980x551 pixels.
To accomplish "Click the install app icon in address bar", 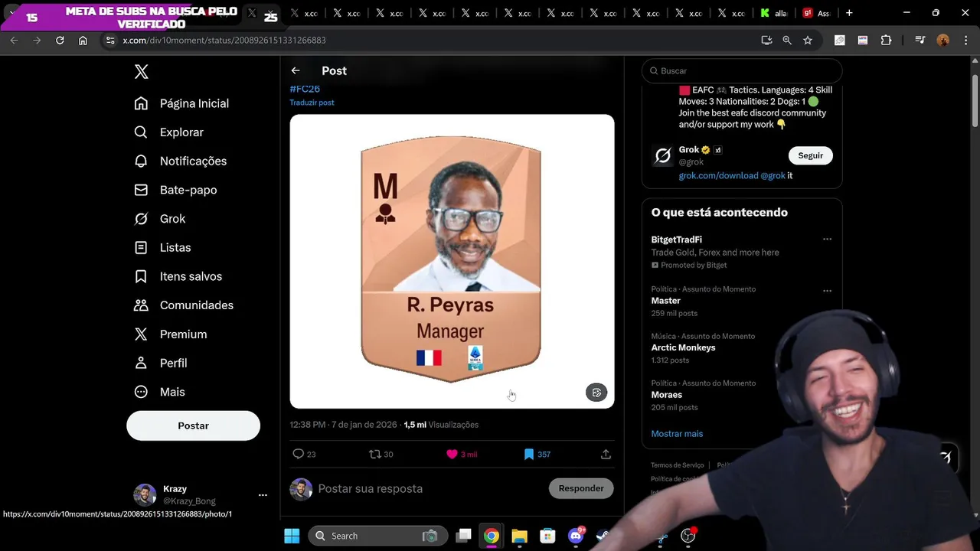I will click(x=766, y=40).
